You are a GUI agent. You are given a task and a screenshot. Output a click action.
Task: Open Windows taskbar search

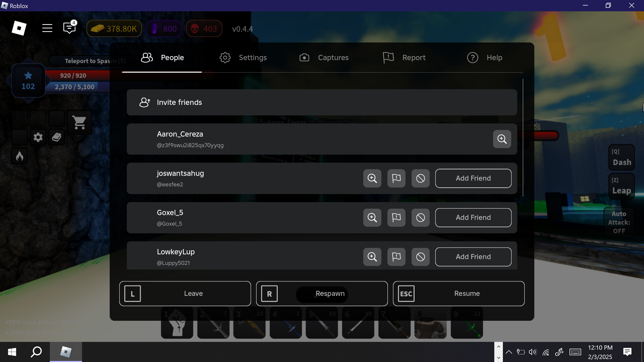point(36,352)
